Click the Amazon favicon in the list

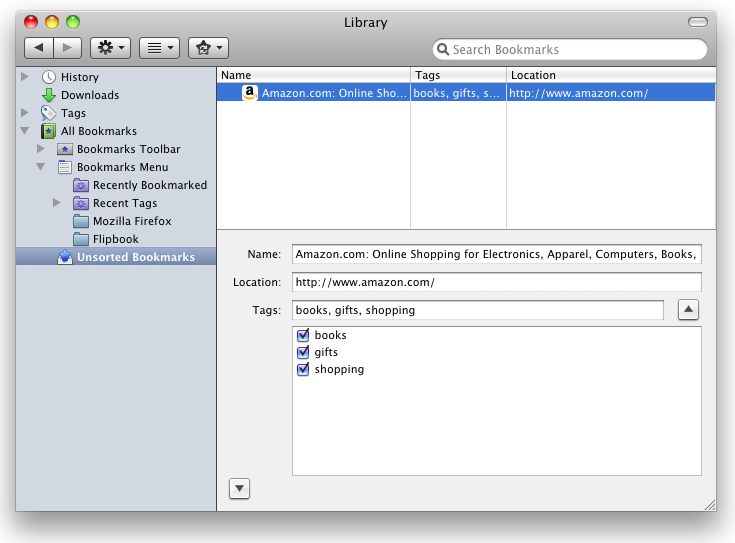click(249, 93)
